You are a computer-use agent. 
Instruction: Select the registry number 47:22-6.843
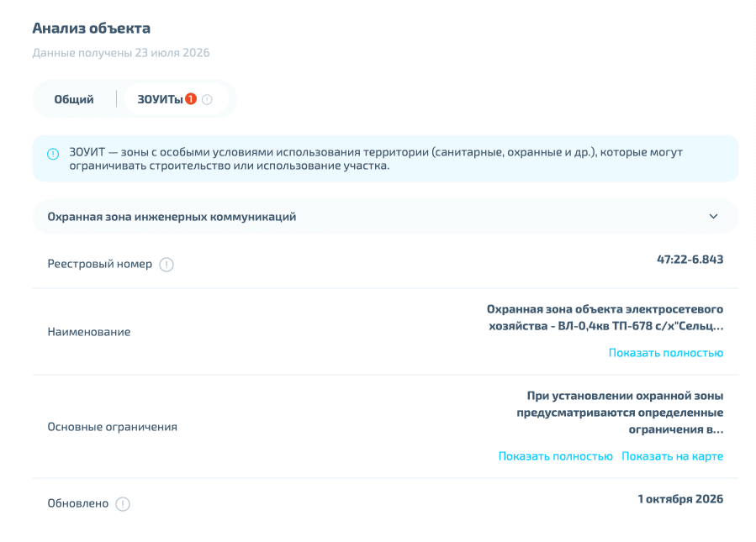click(690, 260)
